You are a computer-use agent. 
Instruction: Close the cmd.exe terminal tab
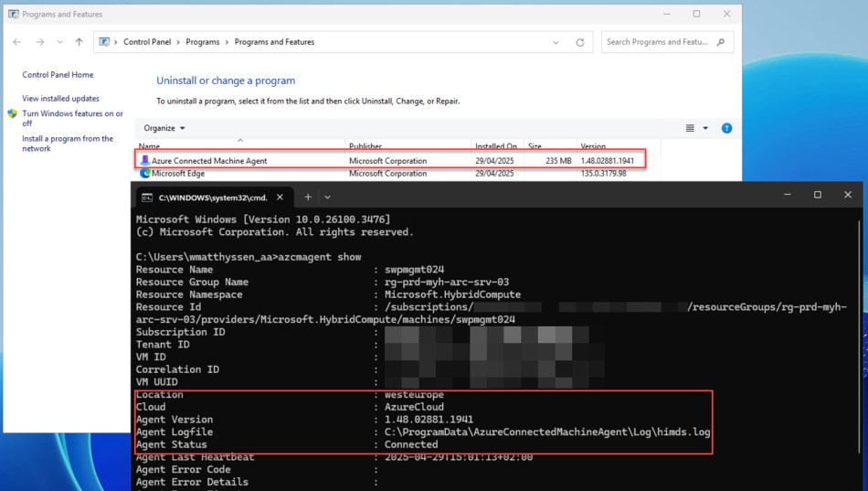click(x=281, y=197)
